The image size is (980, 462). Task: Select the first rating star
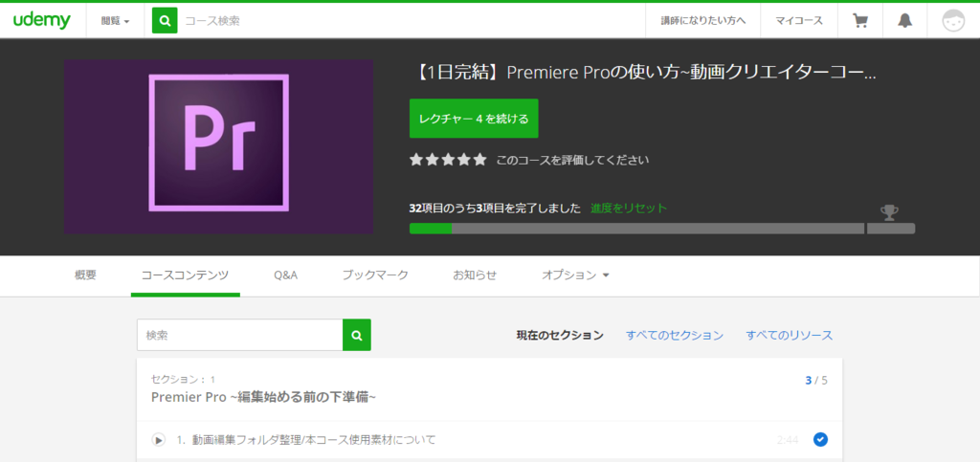416,160
